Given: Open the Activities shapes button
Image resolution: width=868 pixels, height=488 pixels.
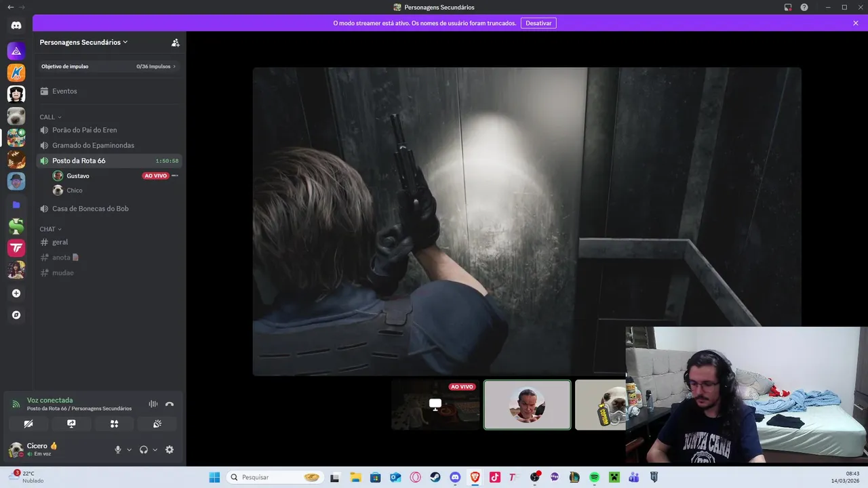Looking at the screenshot, I should [x=114, y=424].
